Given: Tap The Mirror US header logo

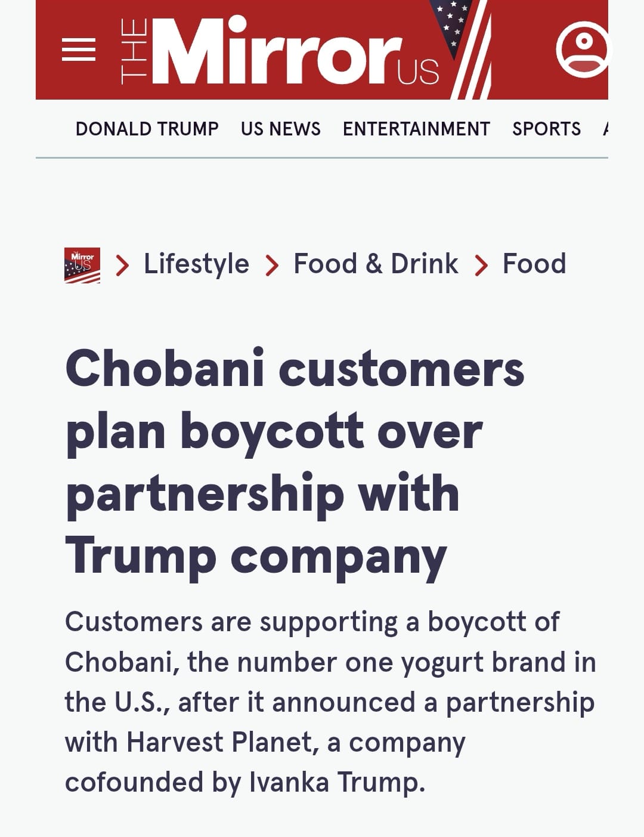Looking at the screenshot, I should click(280, 51).
